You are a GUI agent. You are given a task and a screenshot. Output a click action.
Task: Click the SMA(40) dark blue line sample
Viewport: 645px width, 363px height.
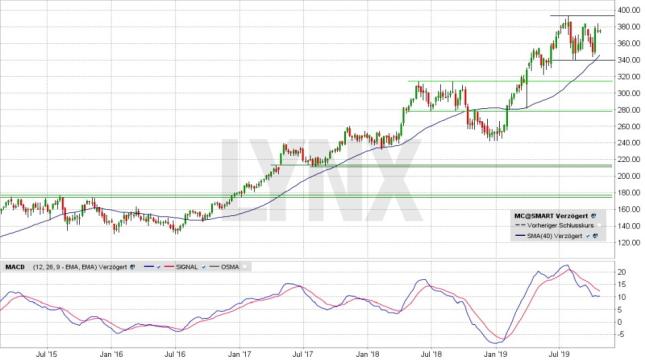coord(520,235)
